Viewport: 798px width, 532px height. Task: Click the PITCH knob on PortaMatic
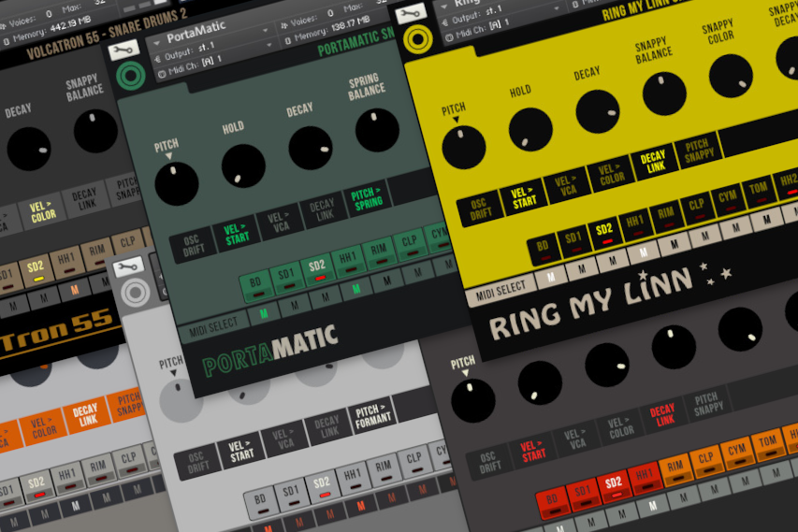[x=176, y=183]
